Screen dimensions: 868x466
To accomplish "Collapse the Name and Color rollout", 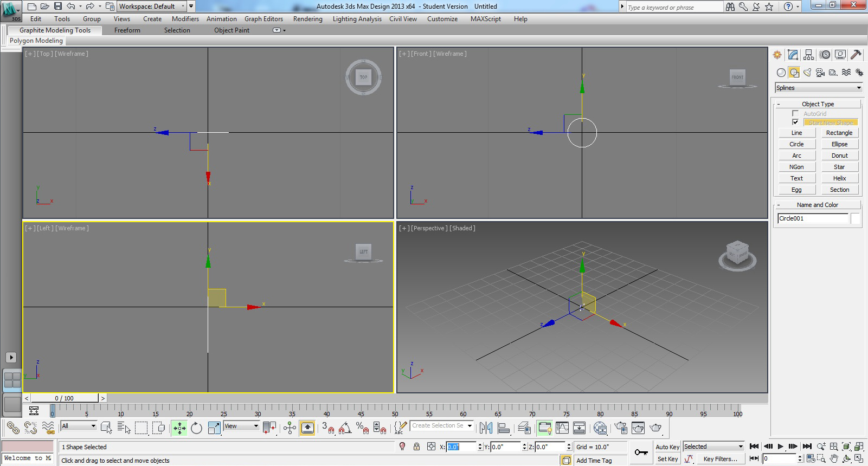I will pos(818,205).
